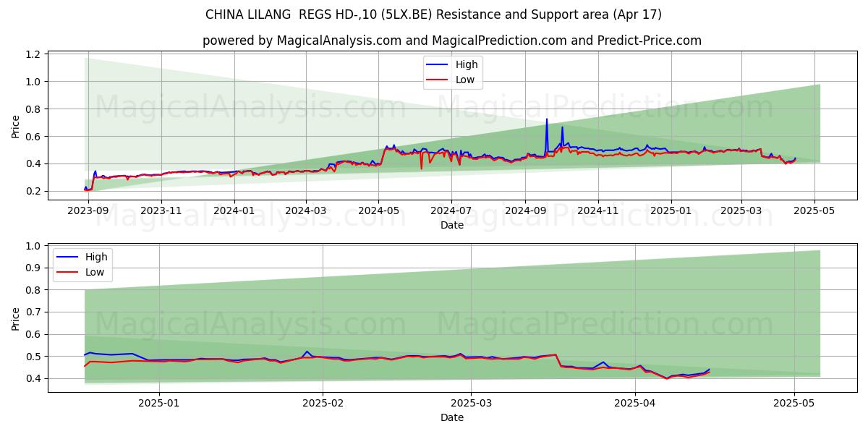
Task: Click the 'Price' axis label of top chart
Action: coord(16,126)
